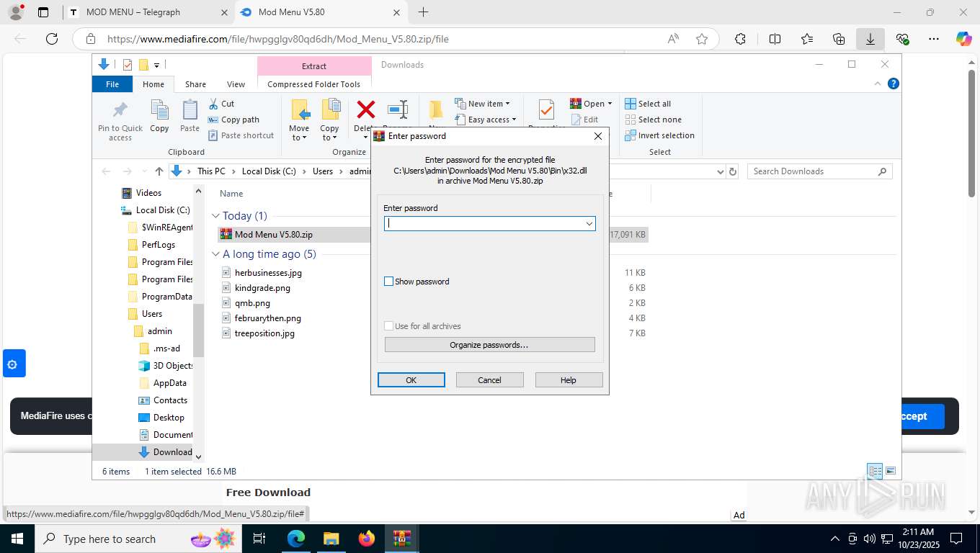Open the Easy access dropdown
The height and width of the screenshot is (553, 980).
click(486, 120)
